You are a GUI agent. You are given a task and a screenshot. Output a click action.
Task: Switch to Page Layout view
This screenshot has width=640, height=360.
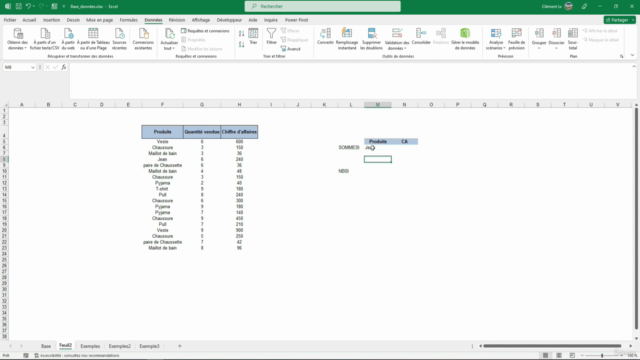[x=559, y=356]
